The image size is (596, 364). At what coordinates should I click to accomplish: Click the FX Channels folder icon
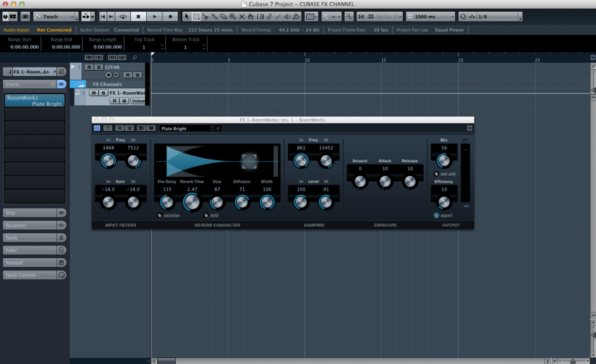pyautogui.click(x=81, y=84)
